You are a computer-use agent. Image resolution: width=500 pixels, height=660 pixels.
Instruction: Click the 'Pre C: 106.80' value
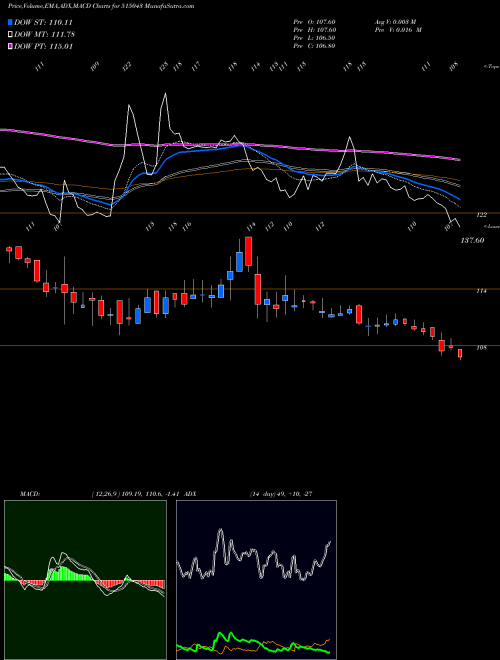point(314,45)
